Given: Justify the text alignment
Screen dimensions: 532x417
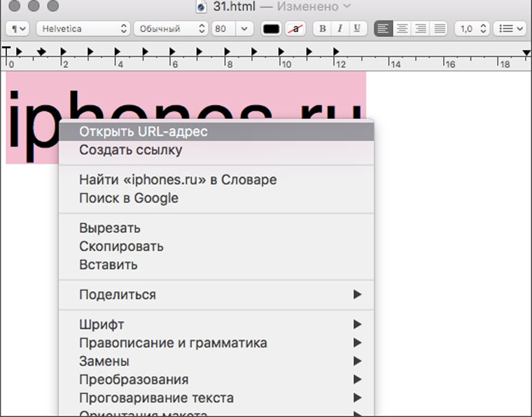Looking at the screenshot, I should (440, 29).
